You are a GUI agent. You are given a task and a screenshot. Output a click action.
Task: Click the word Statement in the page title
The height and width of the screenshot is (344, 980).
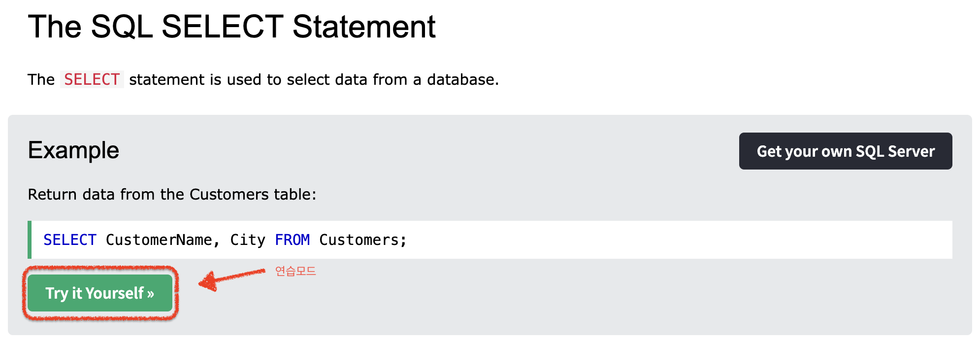(x=364, y=27)
